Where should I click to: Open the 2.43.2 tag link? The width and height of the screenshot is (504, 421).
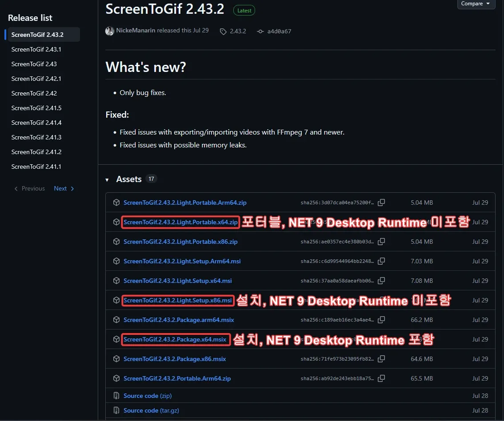tap(238, 31)
